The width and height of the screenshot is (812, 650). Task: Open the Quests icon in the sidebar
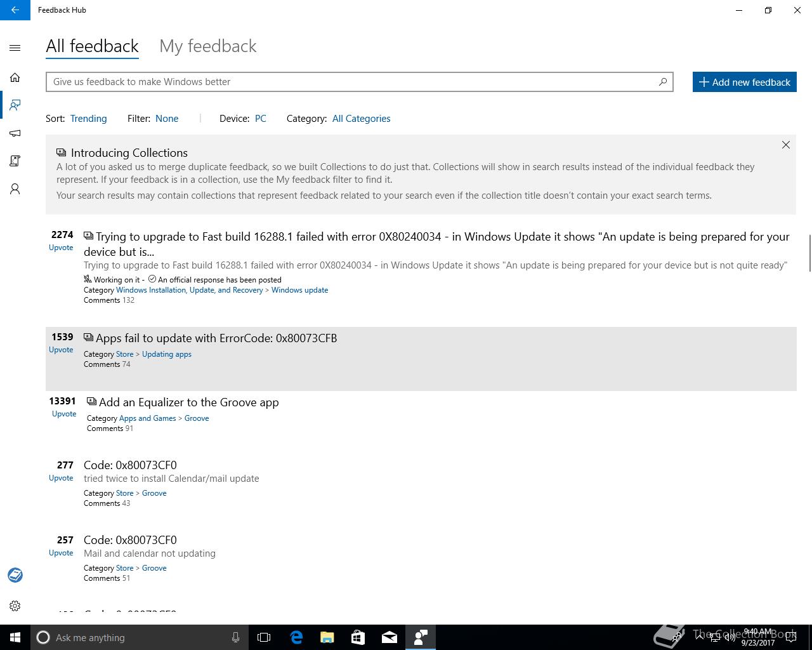(15, 161)
